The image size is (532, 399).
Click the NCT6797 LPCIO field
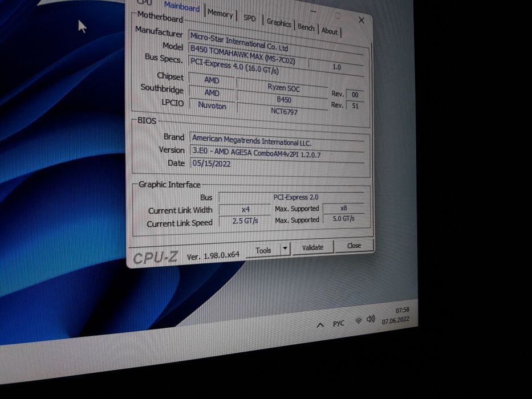[x=283, y=111]
